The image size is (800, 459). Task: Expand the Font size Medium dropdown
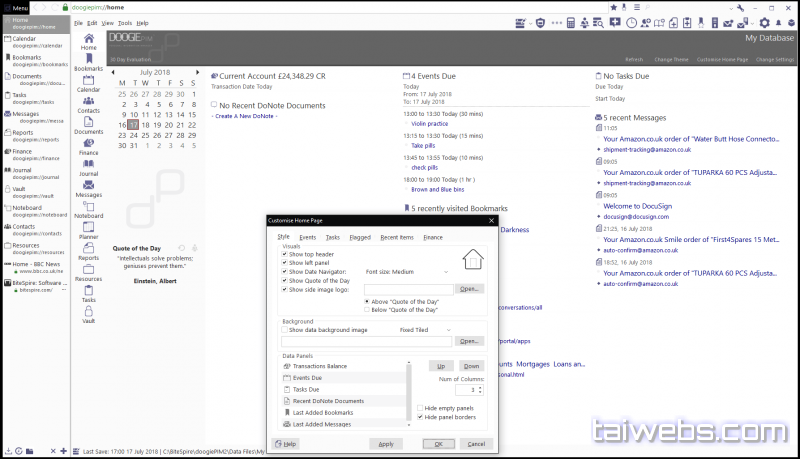tap(447, 271)
